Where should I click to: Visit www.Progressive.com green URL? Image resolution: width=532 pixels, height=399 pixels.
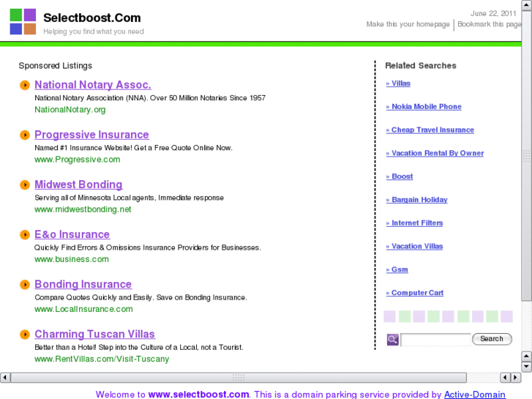78,160
